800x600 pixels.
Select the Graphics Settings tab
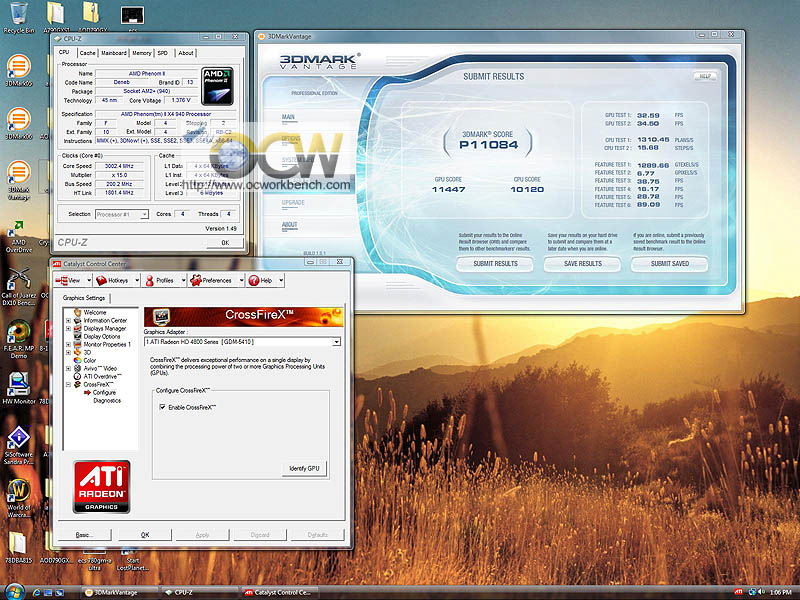[x=84, y=298]
